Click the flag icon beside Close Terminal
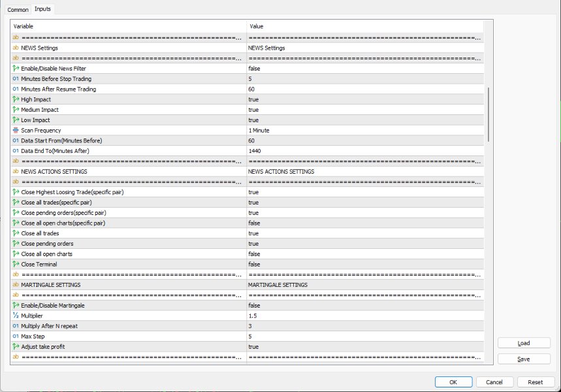Viewport: 561px width, 392px height. click(14, 264)
